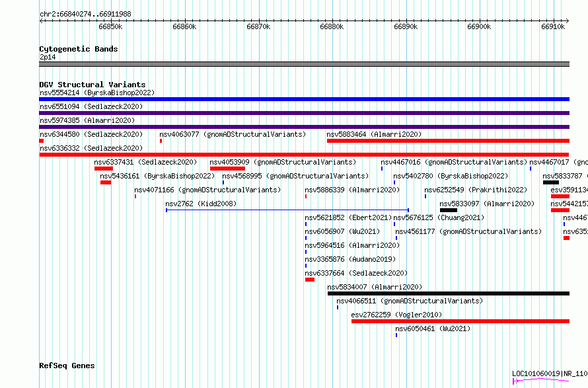
Task: Open nsv6056907 (Wu2021) label
Action: (342, 231)
